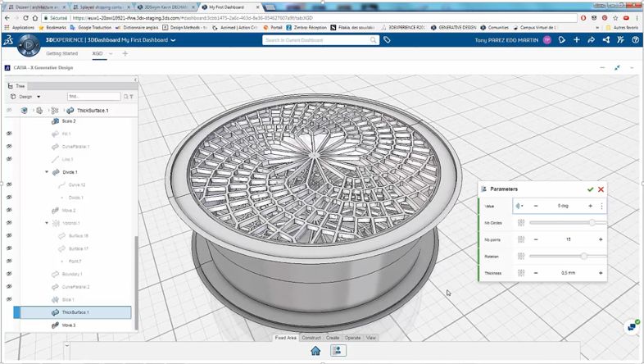Toggle visibility eye for Curve.12

tap(9, 184)
